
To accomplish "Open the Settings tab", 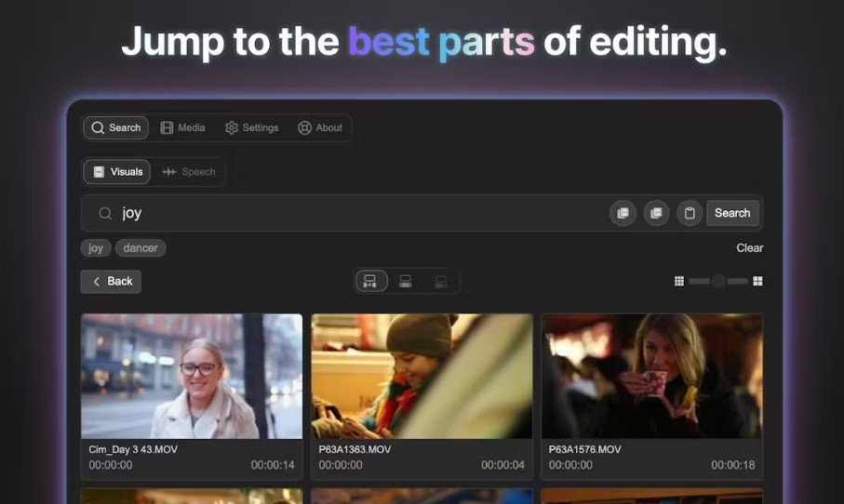I will [252, 128].
